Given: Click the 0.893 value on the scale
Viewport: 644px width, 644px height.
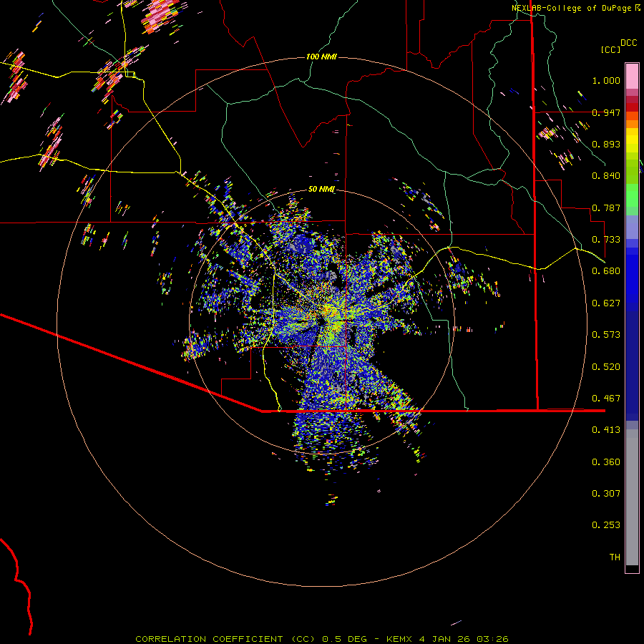Looking at the screenshot, I should point(606,144).
